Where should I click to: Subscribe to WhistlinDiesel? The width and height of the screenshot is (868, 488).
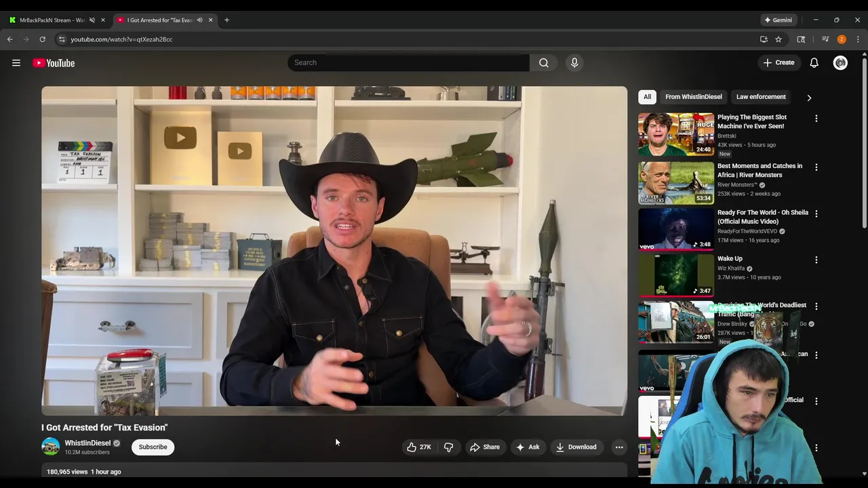(x=153, y=447)
